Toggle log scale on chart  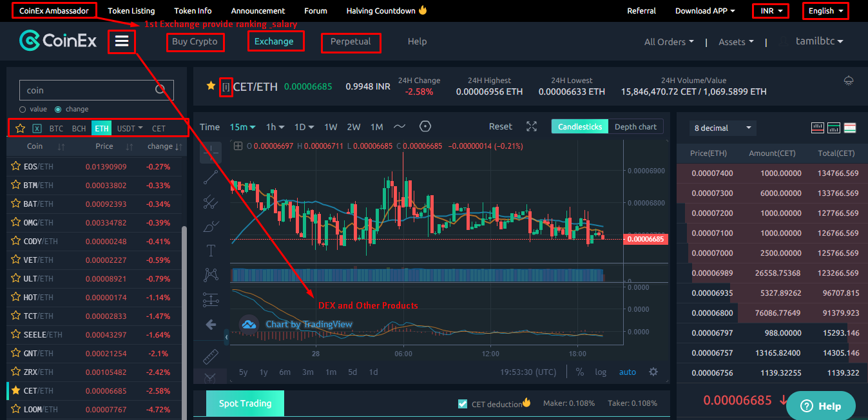click(x=601, y=372)
